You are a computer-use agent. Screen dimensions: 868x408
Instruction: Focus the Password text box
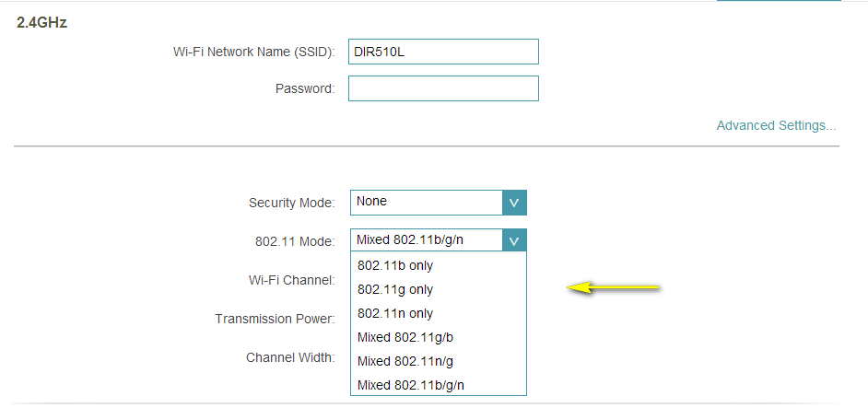(x=442, y=88)
